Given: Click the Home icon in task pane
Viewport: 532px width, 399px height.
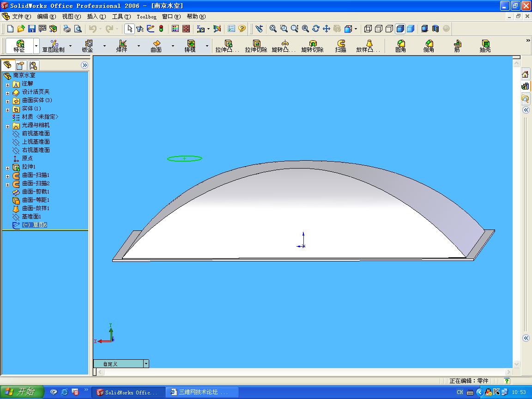Looking at the screenshot, I should 525,74.
